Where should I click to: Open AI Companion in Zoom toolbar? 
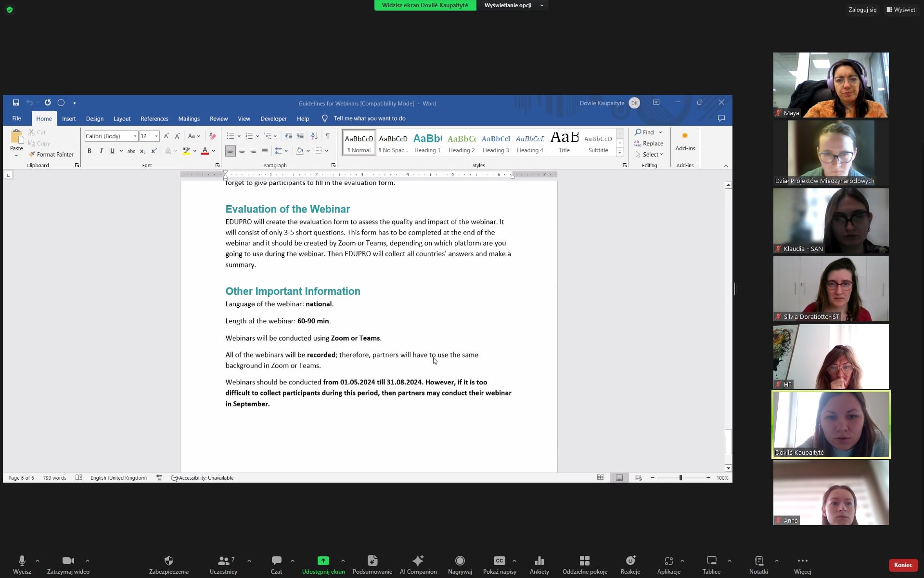pos(418,565)
